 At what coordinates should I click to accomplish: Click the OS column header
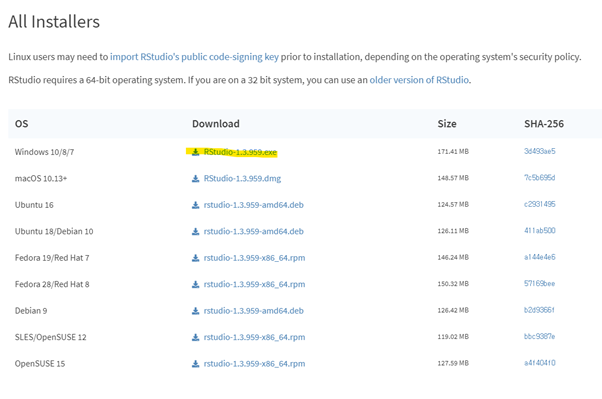pyautogui.click(x=22, y=124)
